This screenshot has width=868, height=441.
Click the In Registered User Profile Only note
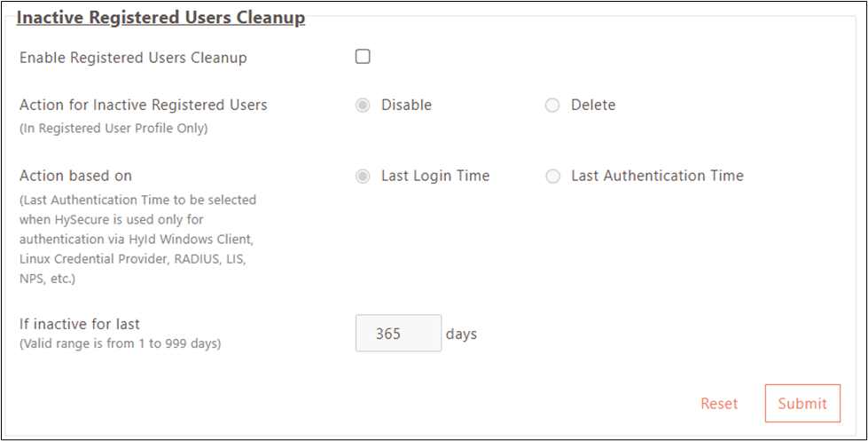click(x=113, y=128)
